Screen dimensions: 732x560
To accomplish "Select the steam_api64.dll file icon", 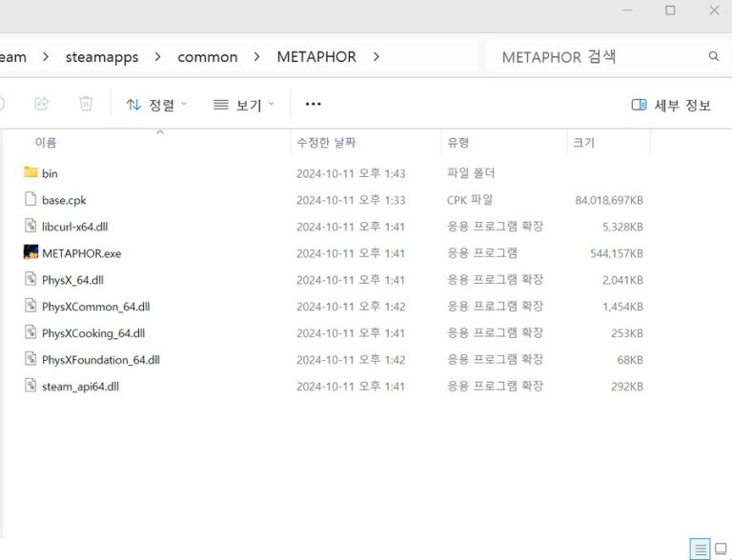I will 30,386.
